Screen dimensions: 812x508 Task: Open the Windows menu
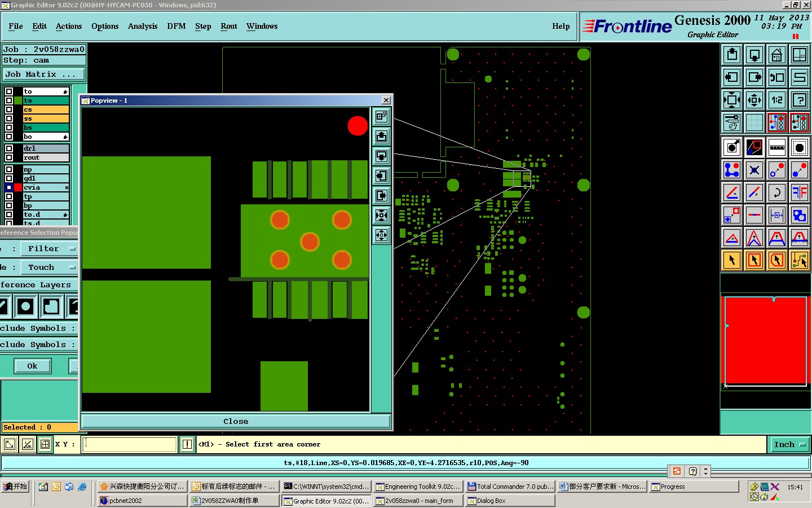point(262,27)
